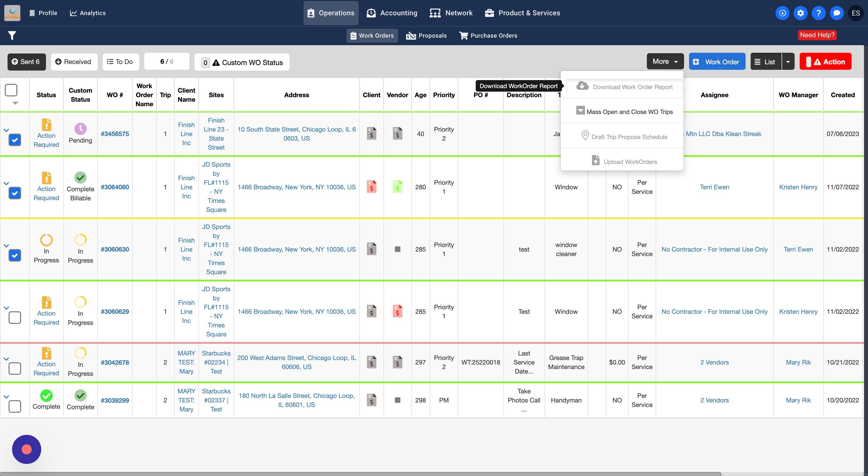Click green vendor invoice icon for WO #3064080
The height and width of the screenshot is (476, 868).
click(x=397, y=187)
